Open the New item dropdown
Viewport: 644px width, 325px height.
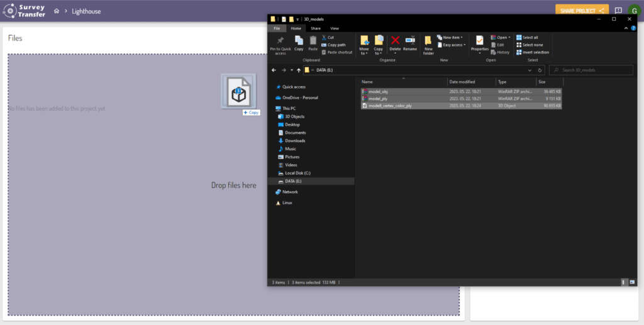tap(452, 37)
